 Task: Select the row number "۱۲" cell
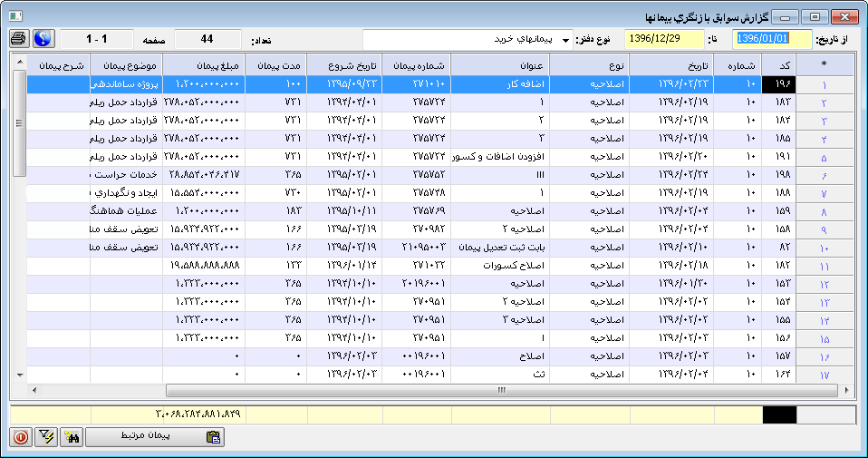pyautogui.click(x=825, y=284)
